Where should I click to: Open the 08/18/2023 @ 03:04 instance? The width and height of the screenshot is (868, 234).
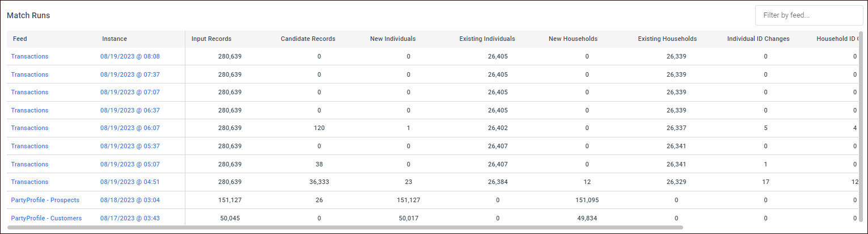click(130, 200)
